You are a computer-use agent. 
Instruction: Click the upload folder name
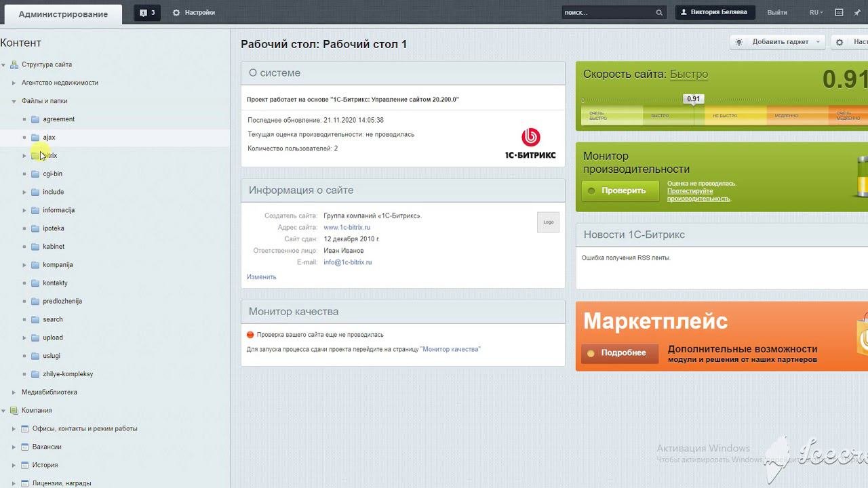click(x=53, y=338)
